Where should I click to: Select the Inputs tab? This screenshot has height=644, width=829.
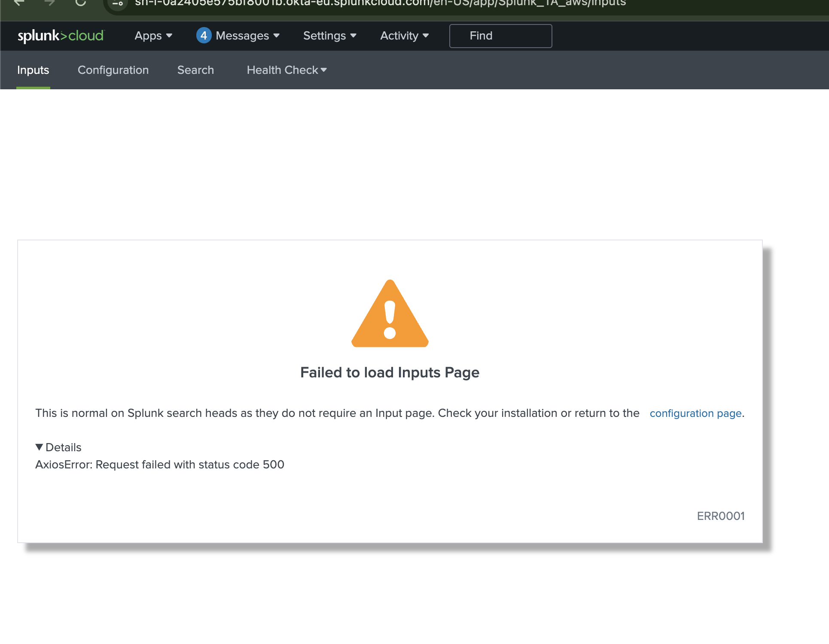pyautogui.click(x=33, y=70)
